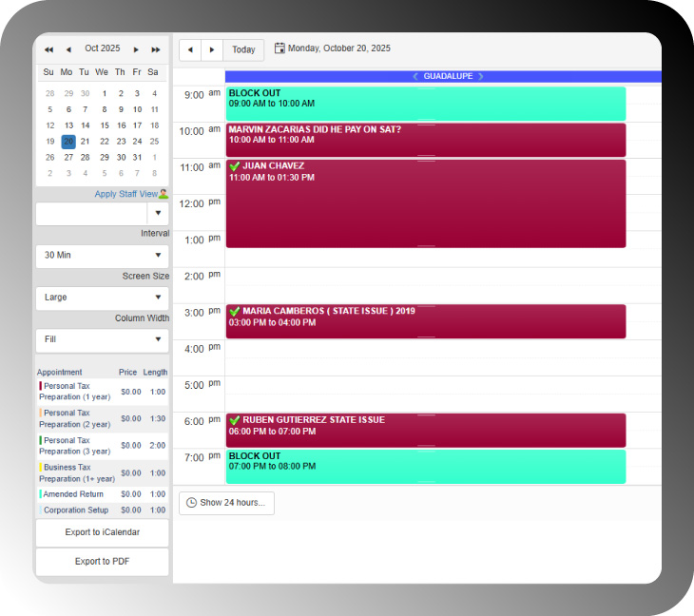
Task: Select the Guadalupe staff column header
Action: 448,76
